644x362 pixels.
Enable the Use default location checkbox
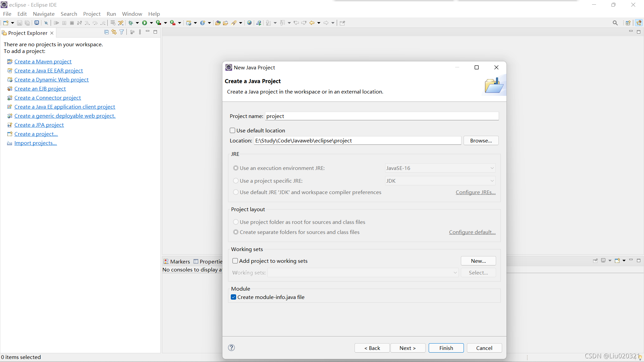pyautogui.click(x=232, y=130)
